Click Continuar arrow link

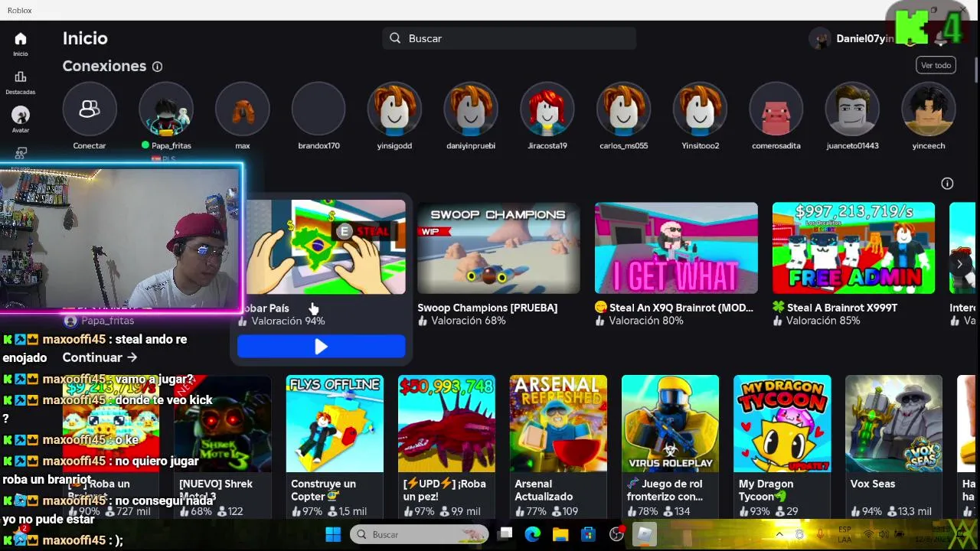[x=100, y=357]
